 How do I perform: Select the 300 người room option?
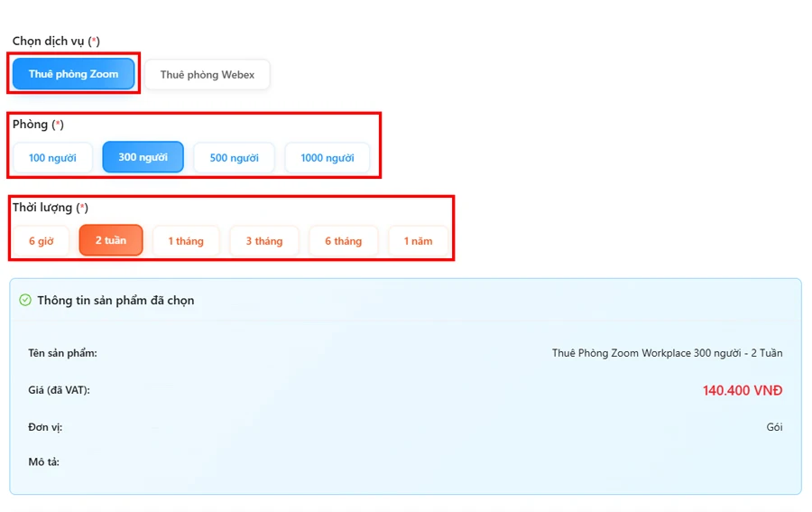click(x=143, y=157)
